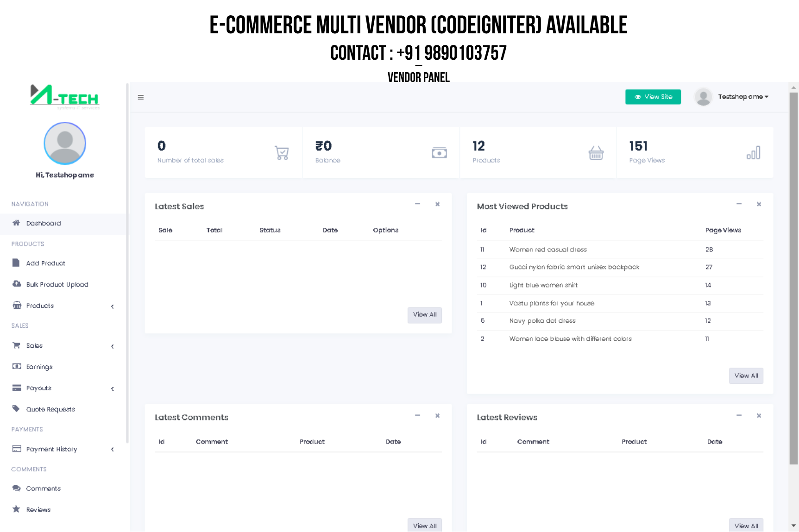Open the Earnings menu item
Image resolution: width=799 pixels, height=532 pixels.
(x=39, y=367)
